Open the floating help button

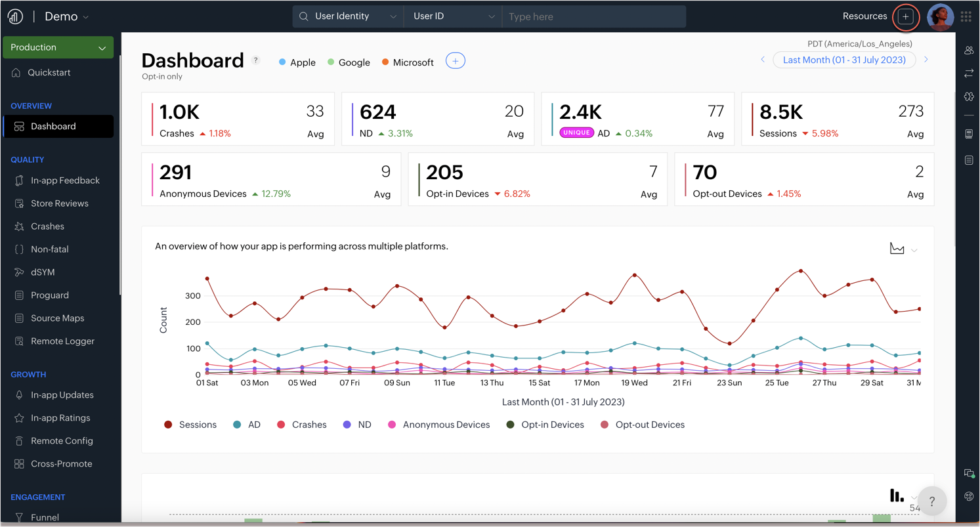[931, 501]
